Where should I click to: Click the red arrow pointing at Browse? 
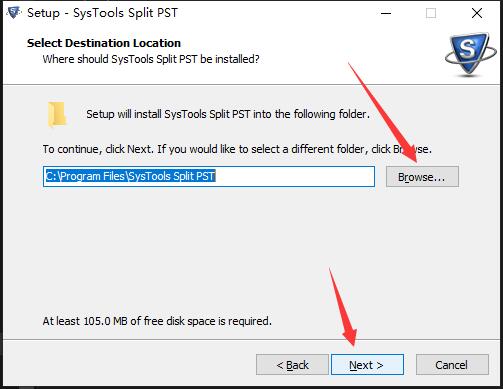[x=383, y=112]
